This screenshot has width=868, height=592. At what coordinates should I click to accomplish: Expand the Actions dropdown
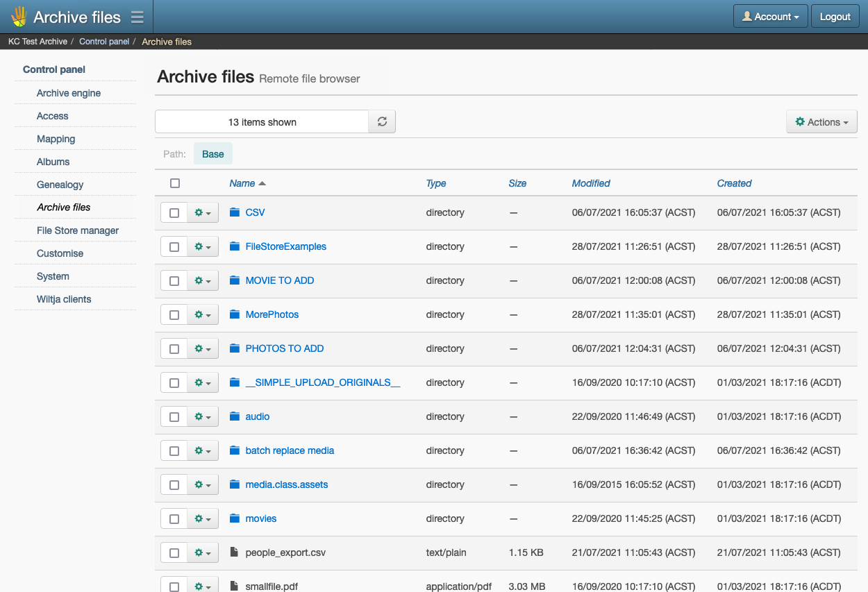[821, 122]
